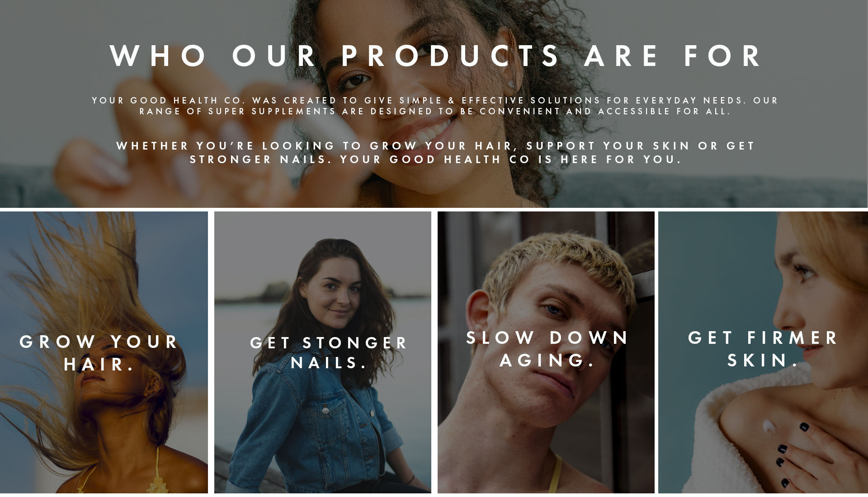868x497 pixels.
Task: Click the word 'PRODUCTS' in the title
Action: 451,56
